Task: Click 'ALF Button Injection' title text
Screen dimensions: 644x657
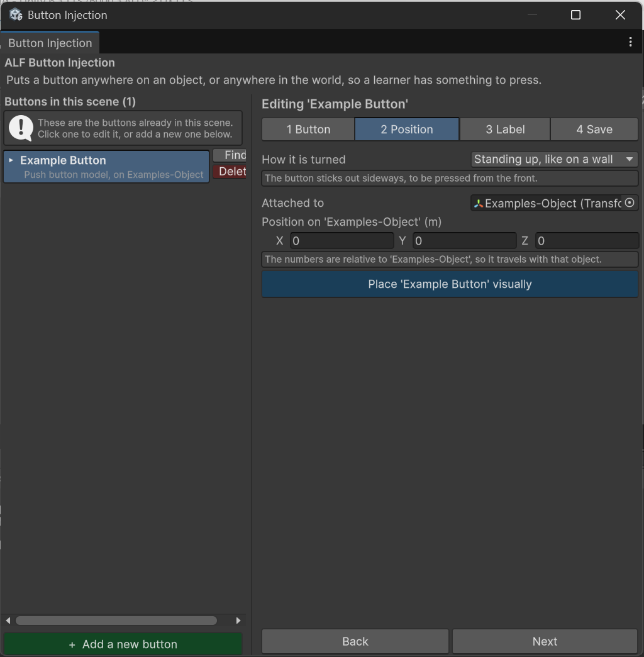Action: (x=60, y=63)
